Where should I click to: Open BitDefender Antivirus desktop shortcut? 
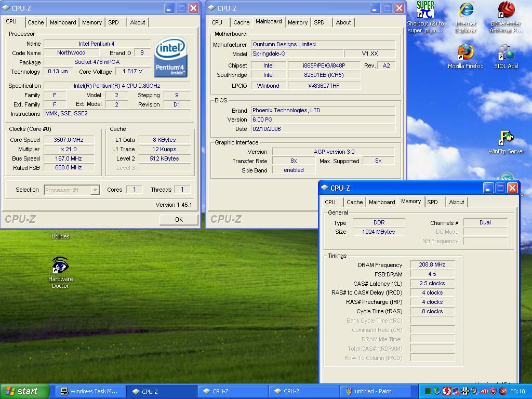pos(506,17)
